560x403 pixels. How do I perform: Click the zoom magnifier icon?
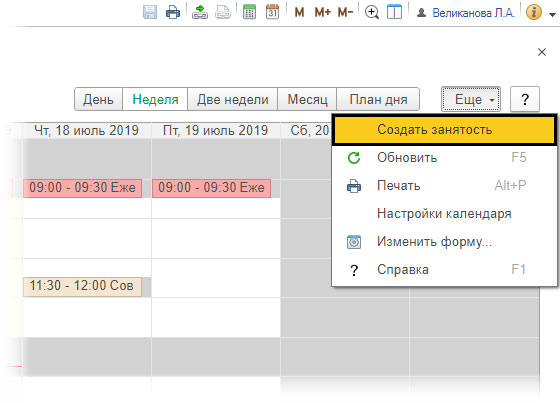pyautogui.click(x=372, y=13)
